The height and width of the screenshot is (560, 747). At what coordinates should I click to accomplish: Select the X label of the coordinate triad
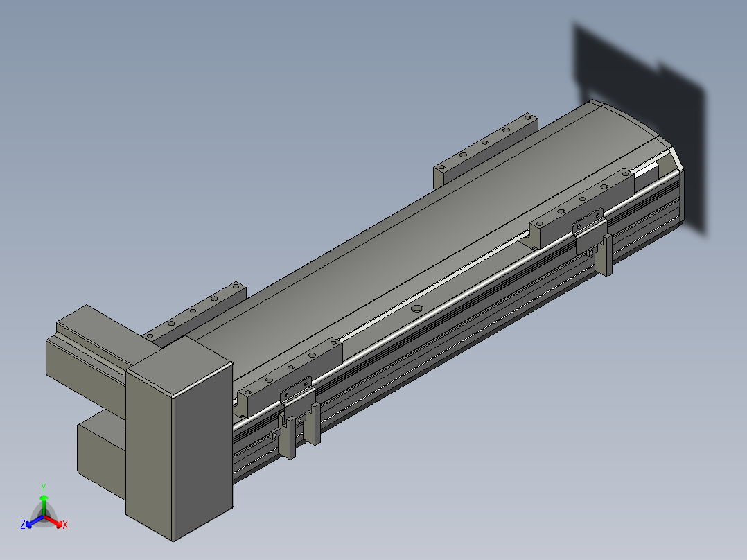(65, 525)
